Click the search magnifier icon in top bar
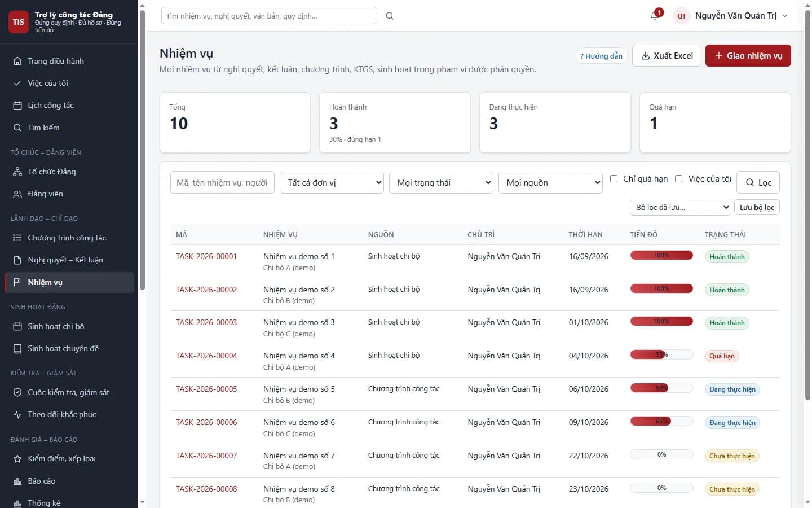812x508 pixels. click(x=390, y=16)
